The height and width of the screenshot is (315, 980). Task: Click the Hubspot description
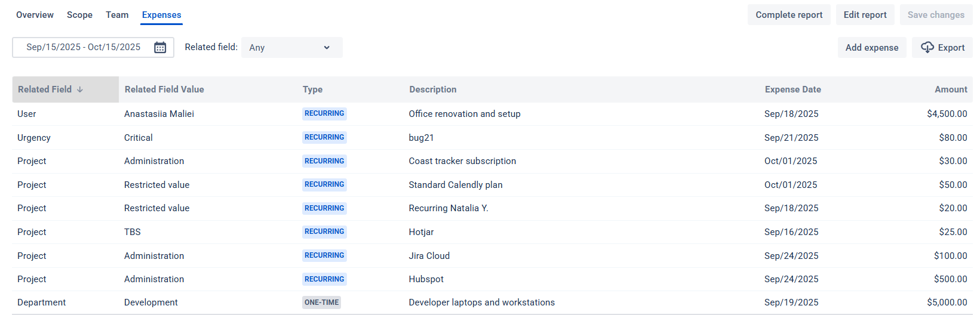click(426, 279)
